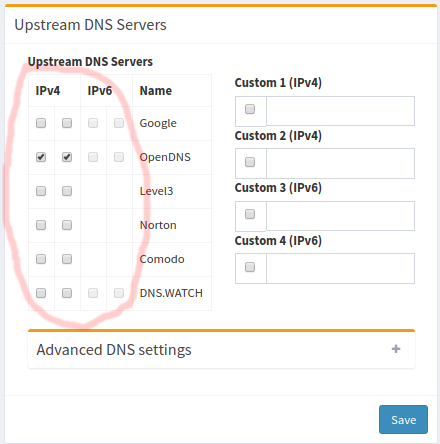The width and height of the screenshot is (440, 444).
Task: Click the Save button
Action: coord(403,419)
